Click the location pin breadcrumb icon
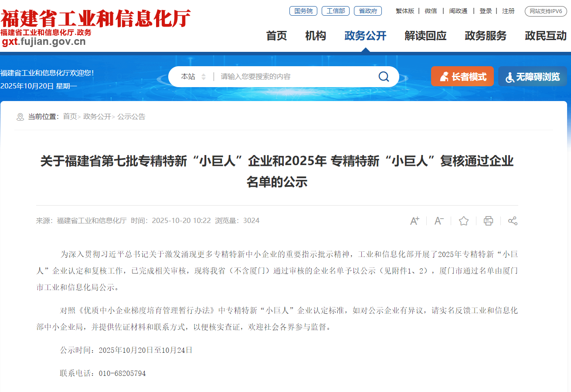 [x=20, y=117]
